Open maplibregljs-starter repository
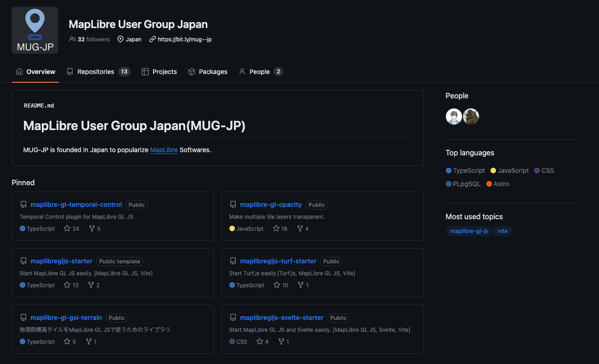 (x=62, y=261)
